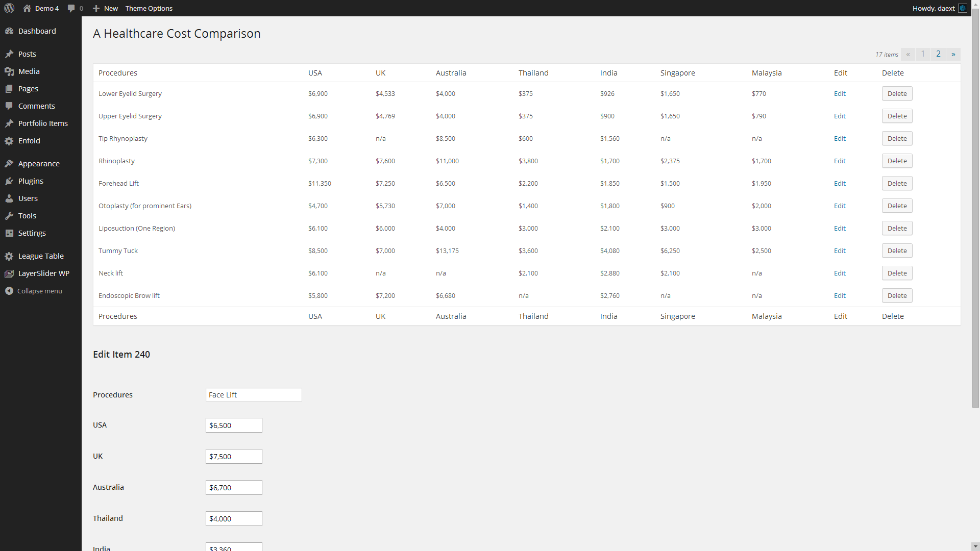Select the Posts pushpin icon
Image resolution: width=980 pixels, height=551 pixels.
point(9,54)
